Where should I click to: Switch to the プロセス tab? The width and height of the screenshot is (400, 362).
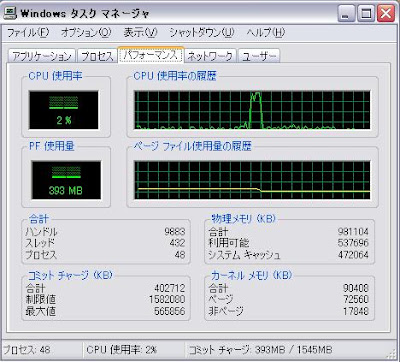click(x=97, y=56)
